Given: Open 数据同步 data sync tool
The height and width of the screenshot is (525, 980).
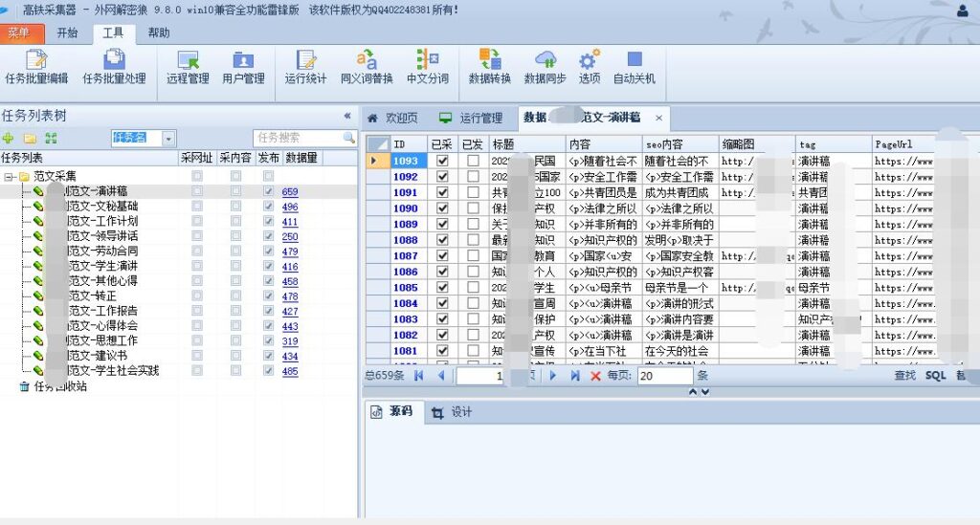Looking at the screenshot, I should (x=545, y=67).
